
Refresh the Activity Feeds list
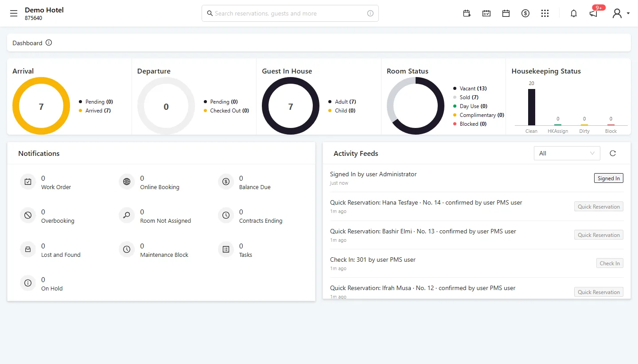click(613, 153)
